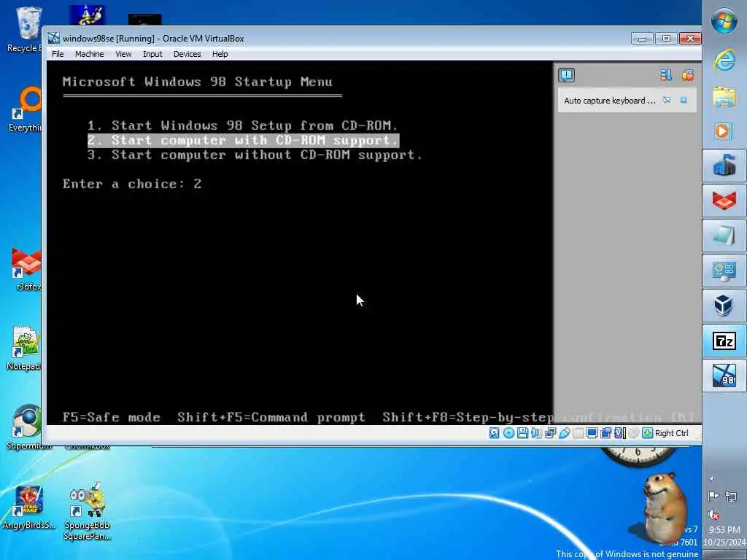The image size is (747, 560).
Task: Click the VirtualBox title bar icon
Action: coord(53,38)
